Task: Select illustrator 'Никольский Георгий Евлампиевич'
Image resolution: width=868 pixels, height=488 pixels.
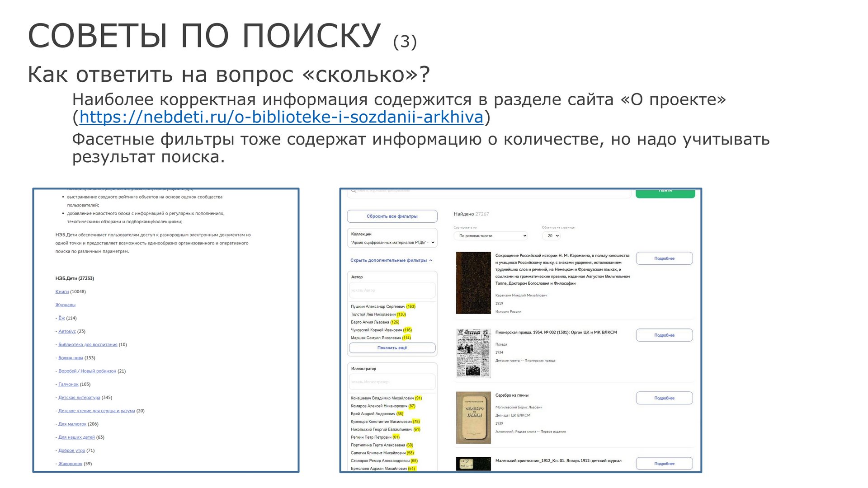Action: click(385, 430)
